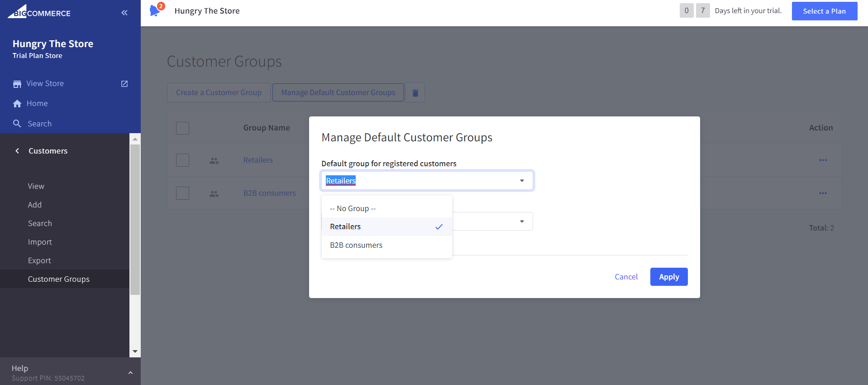Select B2B consumers option in list
The height and width of the screenshot is (385, 868).
click(356, 245)
